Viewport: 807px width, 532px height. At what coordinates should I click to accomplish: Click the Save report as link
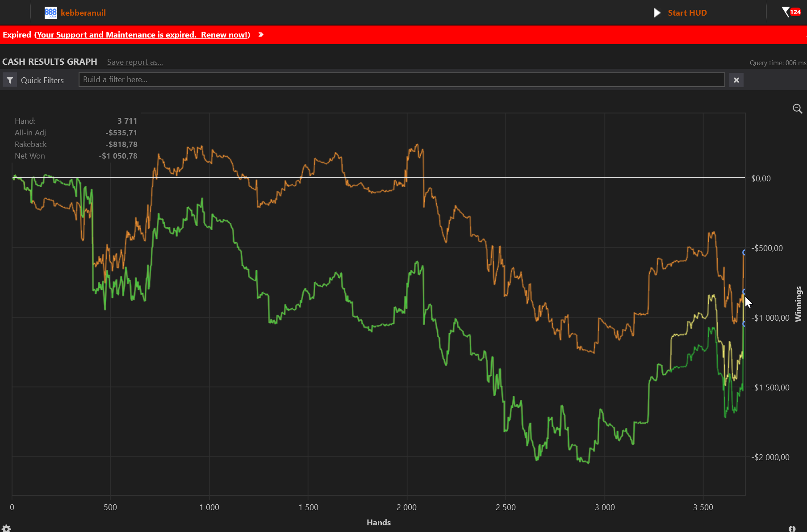pos(135,62)
